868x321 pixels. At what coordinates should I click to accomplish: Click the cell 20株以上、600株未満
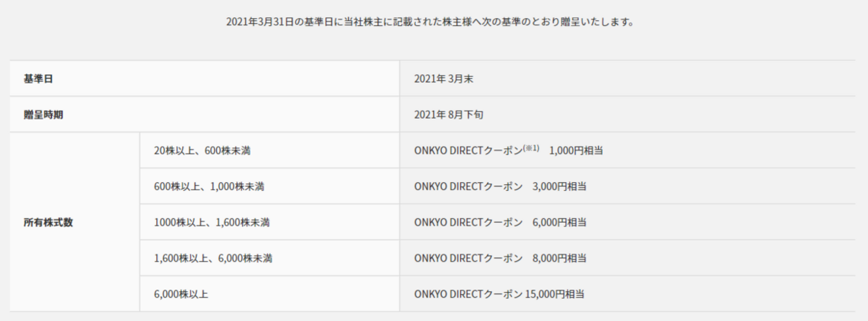coord(269,150)
